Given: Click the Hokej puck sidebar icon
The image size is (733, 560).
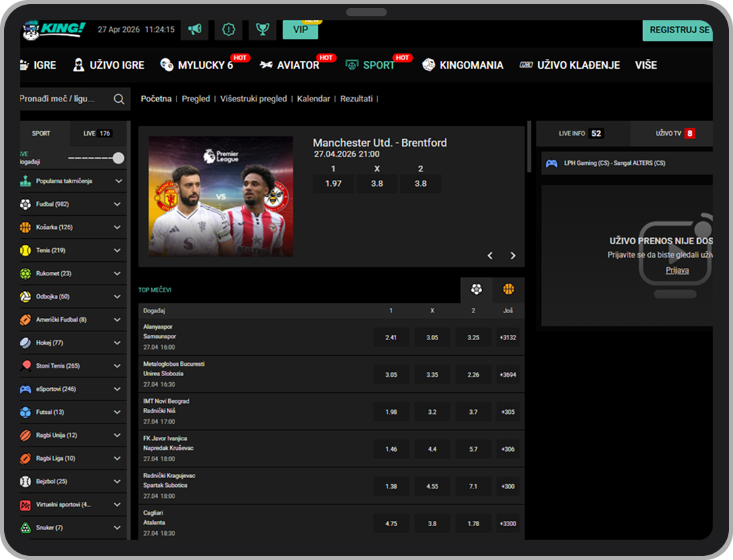Looking at the screenshot, I should [x=26, y=343].
